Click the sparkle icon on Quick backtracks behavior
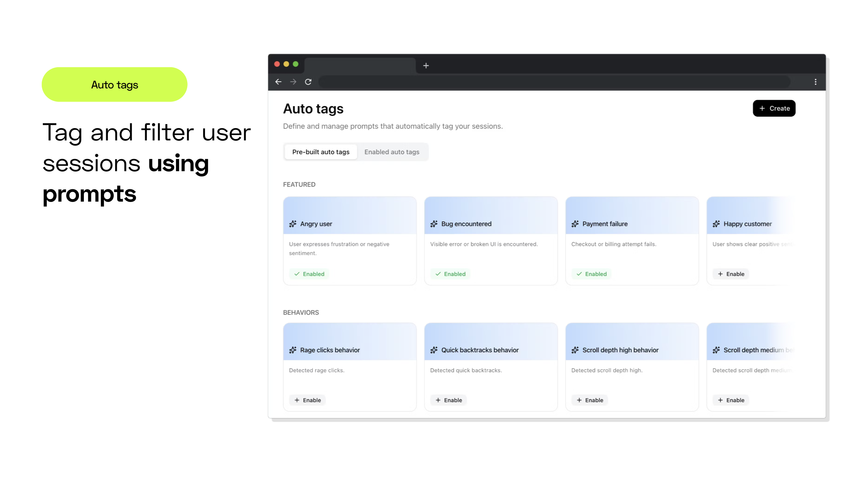Image resolution: width=868 pixels, height=486 pixels. click(x=434, y=350)
